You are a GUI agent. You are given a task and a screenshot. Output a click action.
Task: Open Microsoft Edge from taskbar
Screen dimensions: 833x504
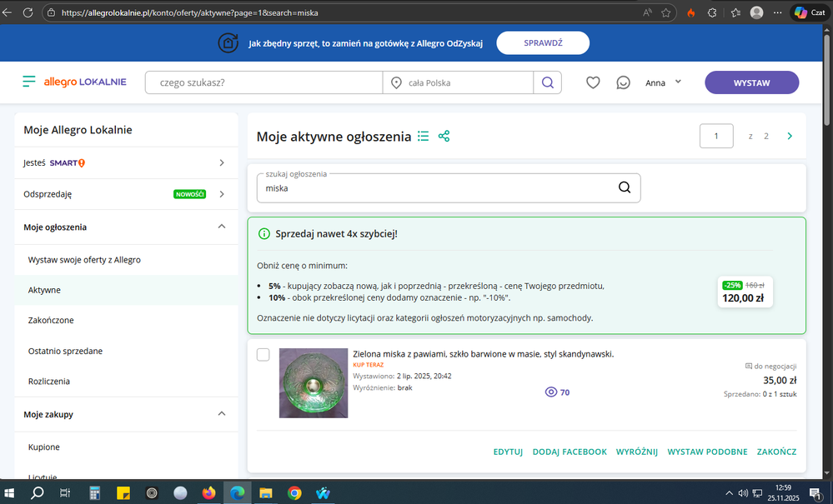click(x=237, y=492)
